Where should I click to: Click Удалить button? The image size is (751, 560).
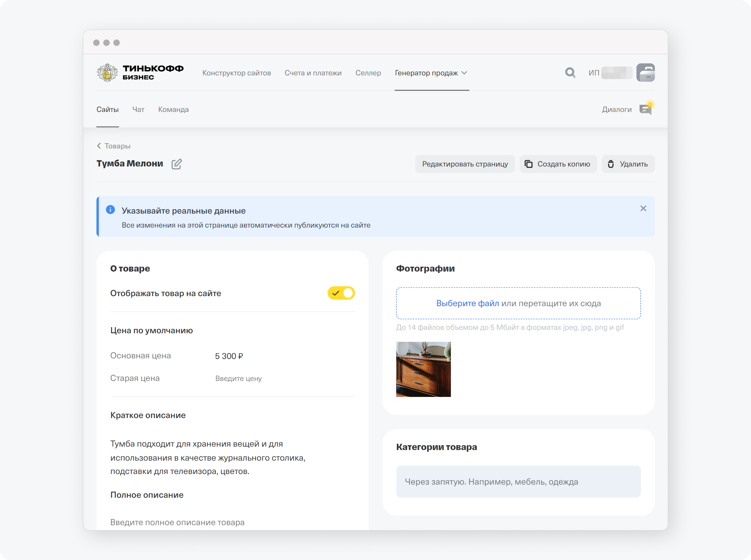point(628,164)
